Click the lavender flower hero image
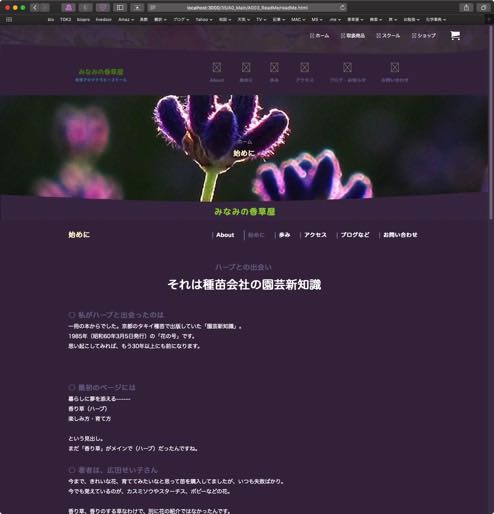 tap(244, 148)
